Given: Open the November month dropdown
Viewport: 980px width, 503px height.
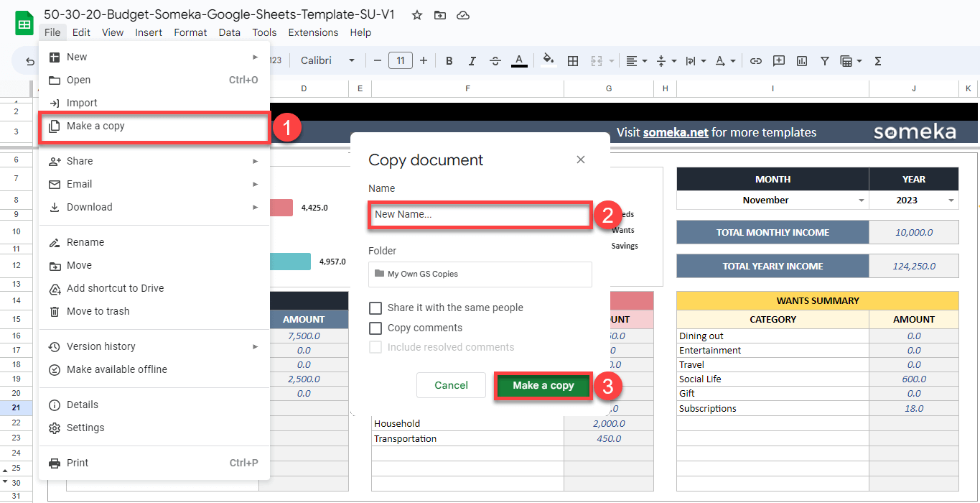Looking at the screenshot, I should click(861, 200).
